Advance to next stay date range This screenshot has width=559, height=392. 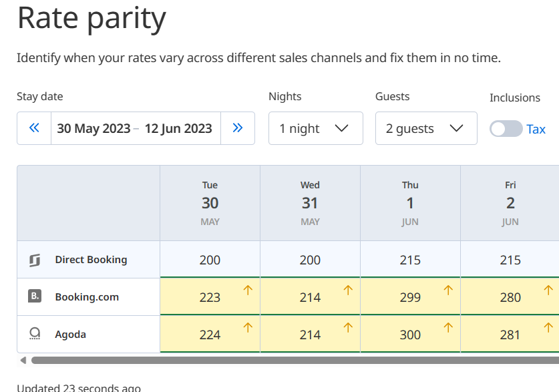(237, 128)
